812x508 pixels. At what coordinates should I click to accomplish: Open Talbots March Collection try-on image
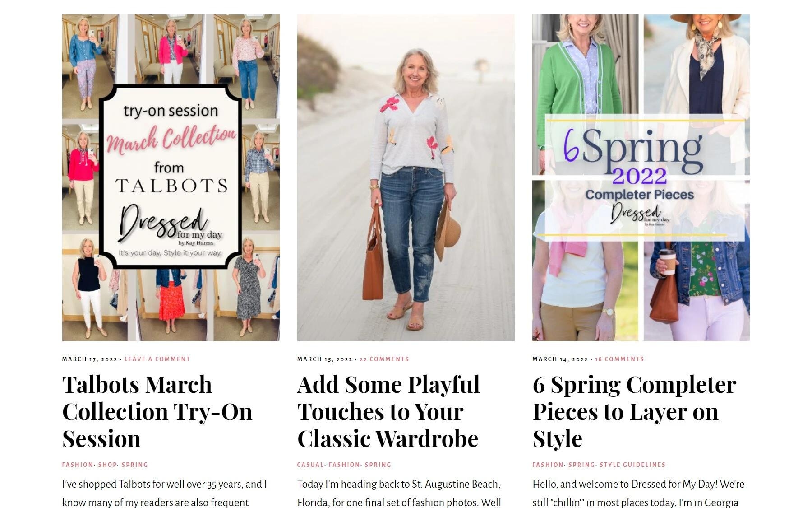[x=171, y=177]
